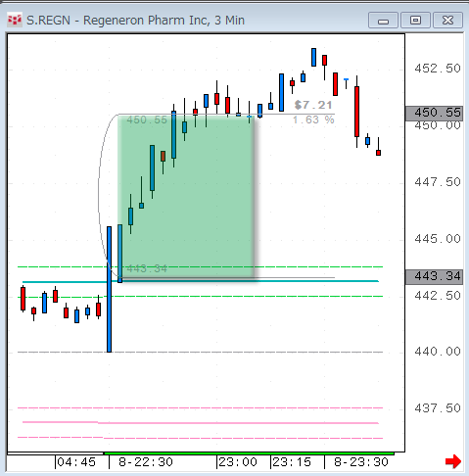Screen dimensions: 469x476
Task: Click the 447.50 price axis label
Action: pos(438,182)
